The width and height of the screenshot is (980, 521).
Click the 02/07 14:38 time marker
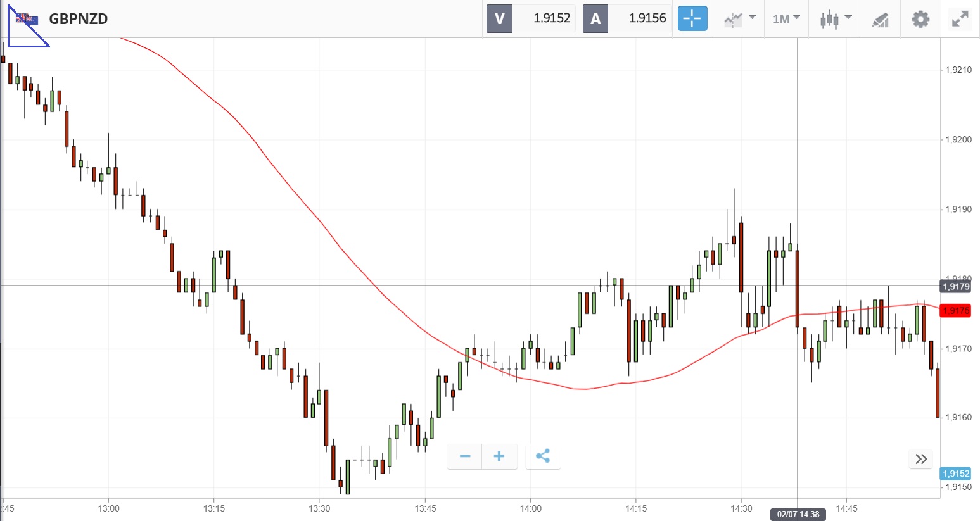coord(798,514)
